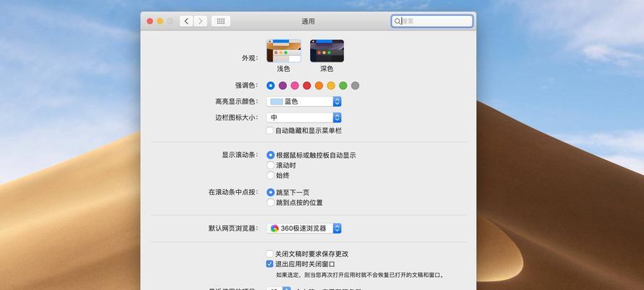Choose the purple accent color
The width and height of the screenshot is (644, 290).
pos(283,86)
